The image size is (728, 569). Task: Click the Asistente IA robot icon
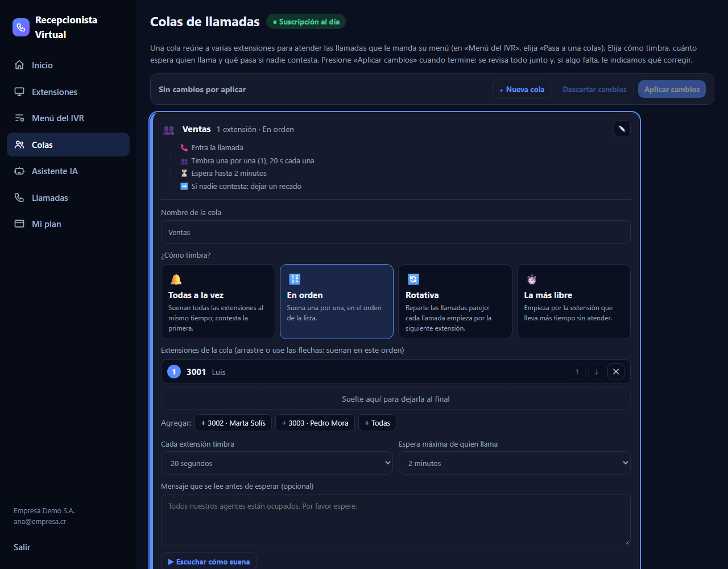click(x=19, y=171)
